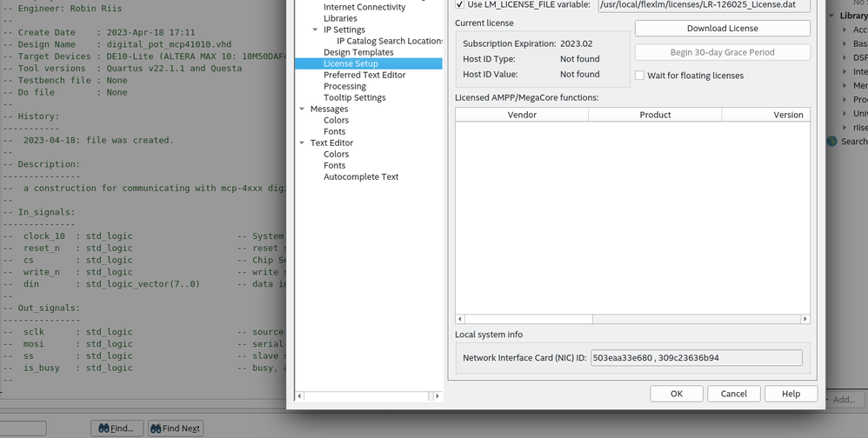Enable Wait for floating licenses checkbox
The height and width of the screenshot is (438, 868).
coord(639,76)
